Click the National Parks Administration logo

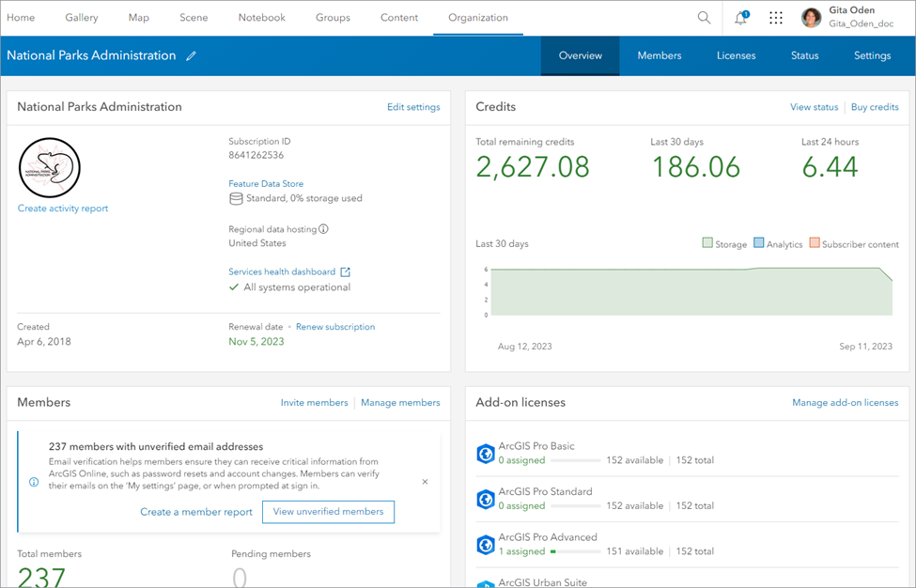(50, 167)
